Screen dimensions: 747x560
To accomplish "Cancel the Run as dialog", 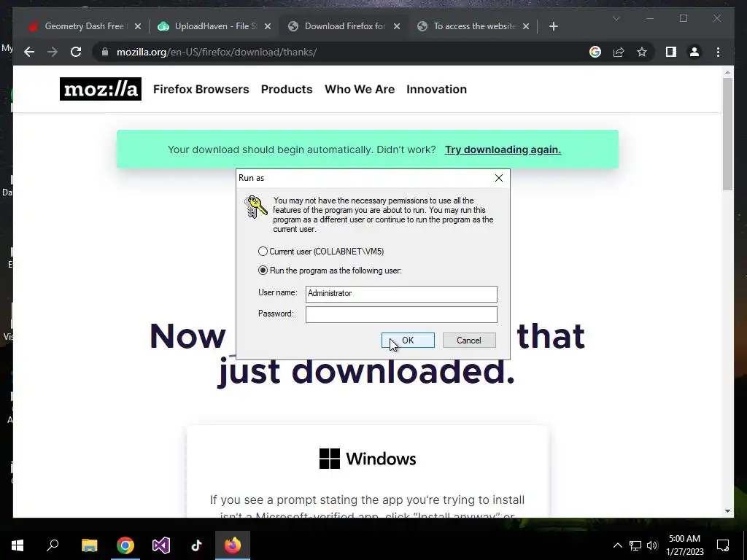I will [x=469, y=340].
